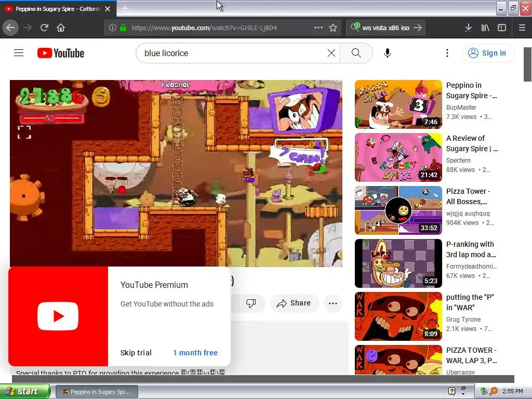Reload the current page
This screenshot has height=399, width=532.
coord(44,28)
